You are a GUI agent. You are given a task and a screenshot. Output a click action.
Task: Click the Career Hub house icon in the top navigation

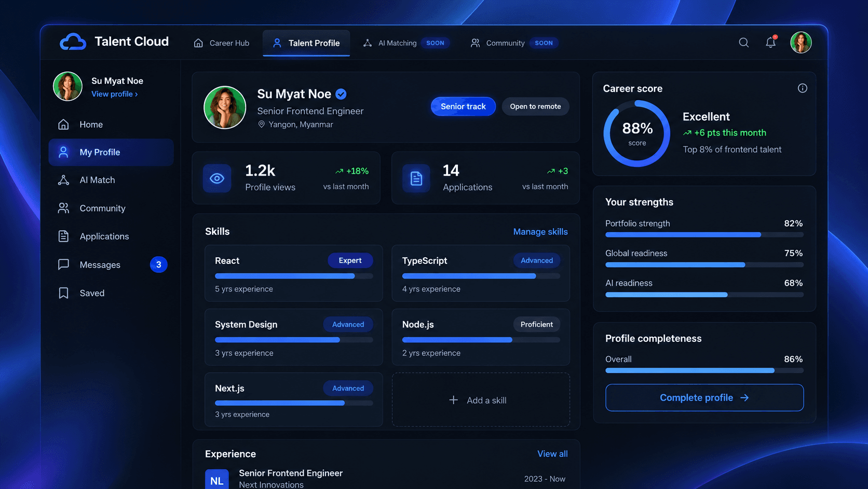click(198, 43)
